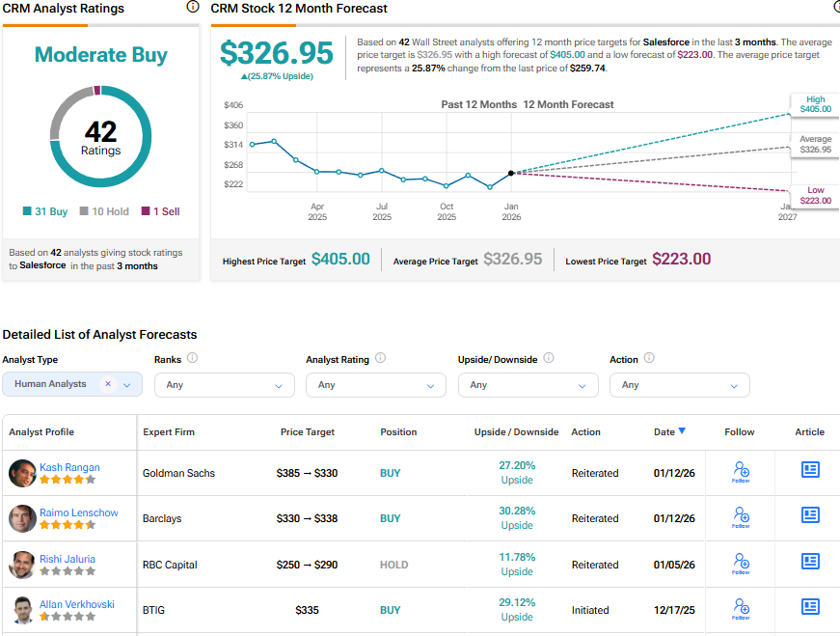Open the Analyst Rating dropdown
This screenshot has height=636, width=840.
tap(375, 385)
